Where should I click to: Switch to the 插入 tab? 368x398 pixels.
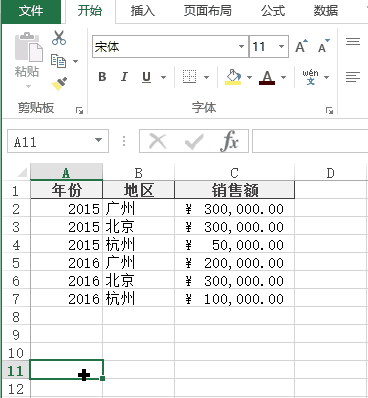[x=143, y=11]
